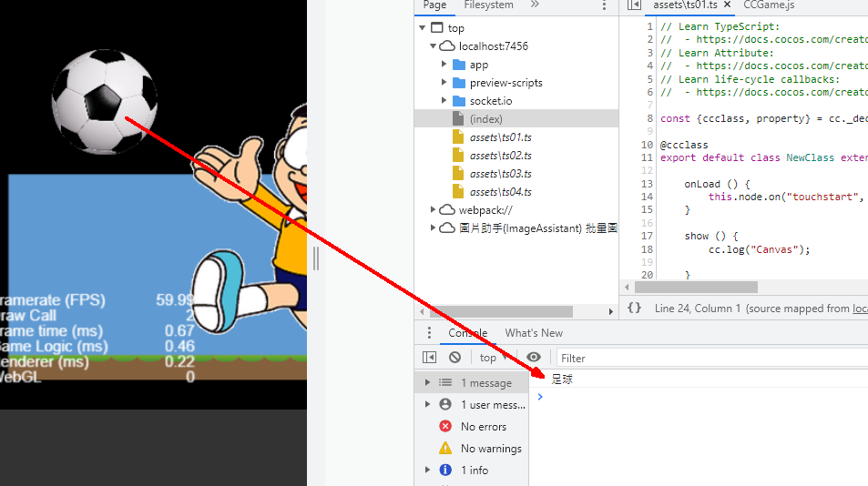Switch to the Filesystem tab

coord(489,5)
